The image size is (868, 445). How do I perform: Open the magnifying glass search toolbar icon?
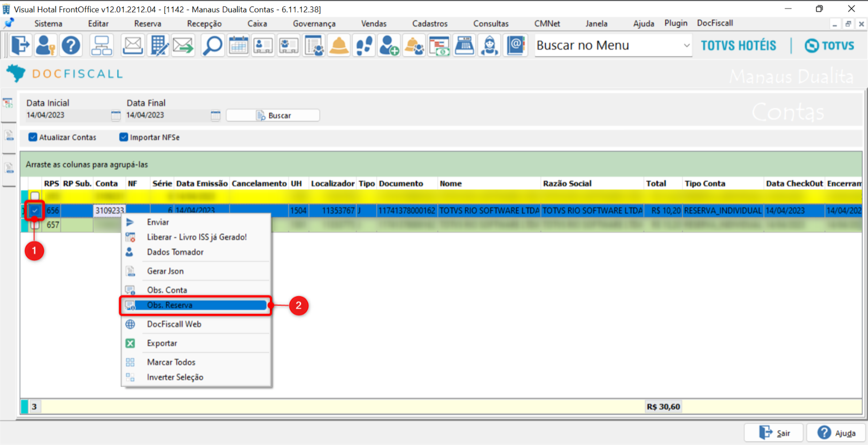[x=212, y=45]
